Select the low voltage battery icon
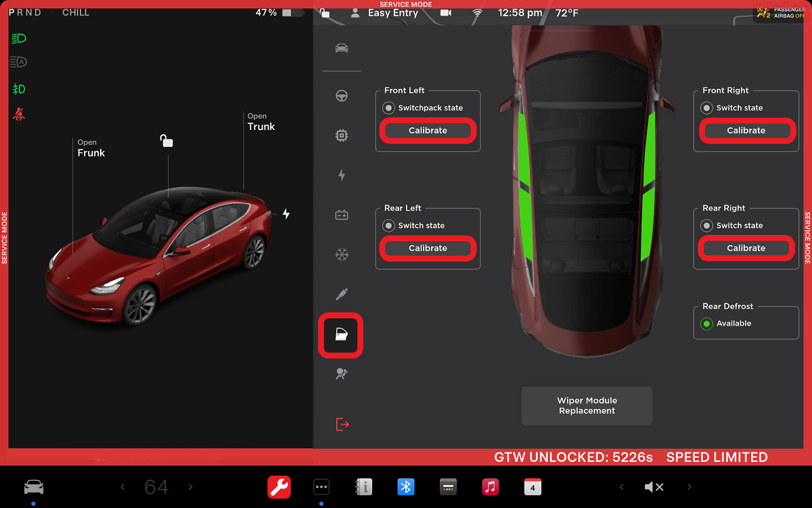Image resolution: width=812 pixels, height=508 pixels. click(342, 215)
